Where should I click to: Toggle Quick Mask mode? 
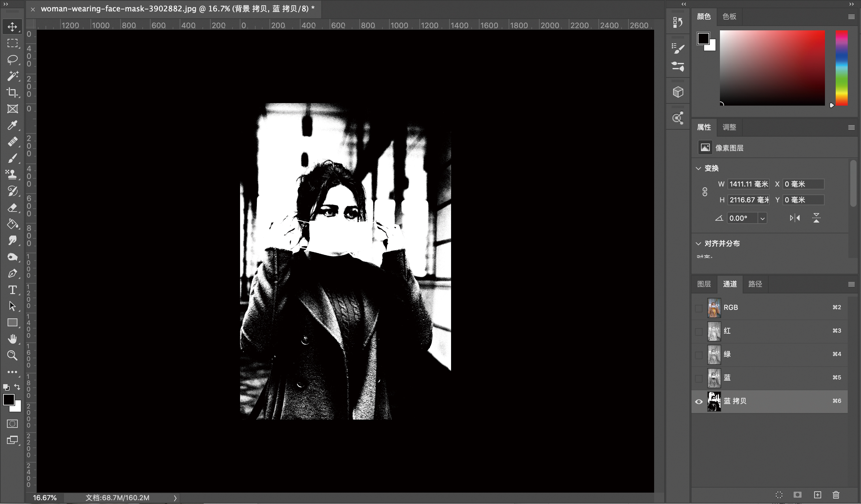(x=13, y=424)
